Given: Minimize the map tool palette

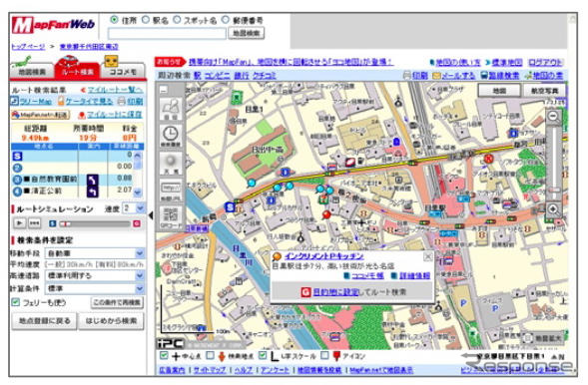Looking at the screenshot, I should pos(164,89).
